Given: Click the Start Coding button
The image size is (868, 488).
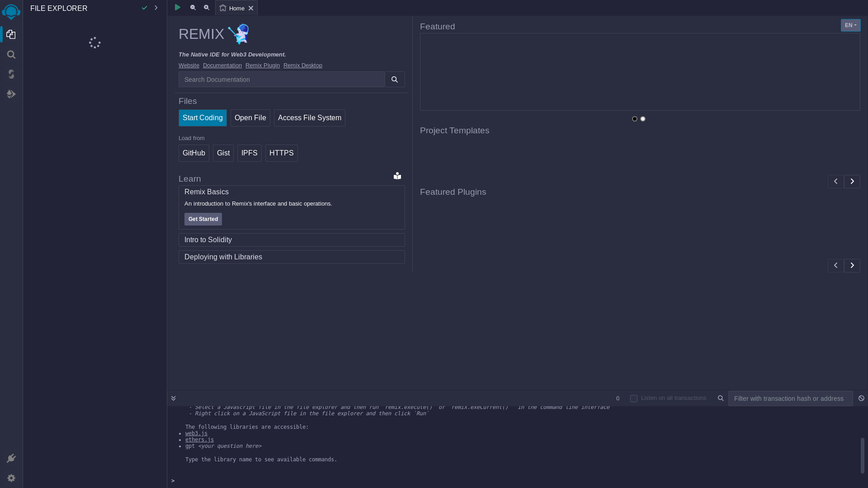Looking at the screenshot, I should tap(203, 118).
